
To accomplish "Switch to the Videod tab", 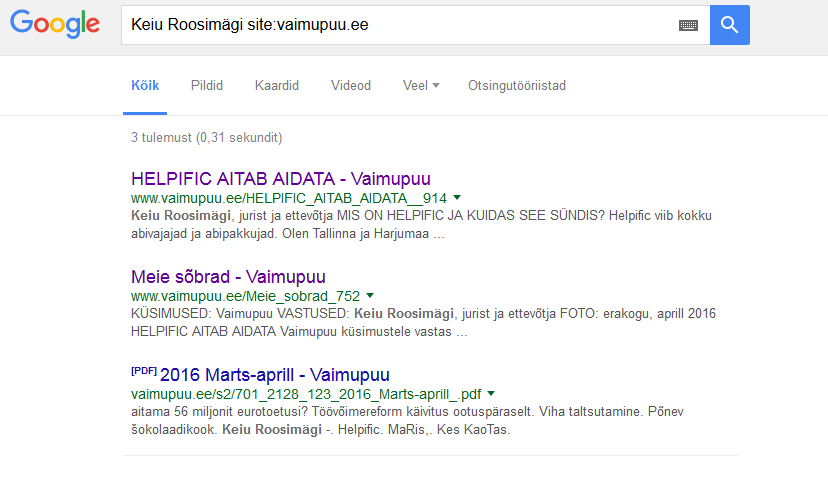I will (x=351, y=86).
